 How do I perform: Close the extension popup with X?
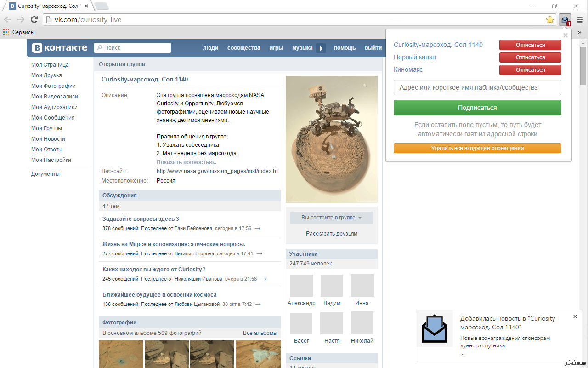click(x=565, y=35)
